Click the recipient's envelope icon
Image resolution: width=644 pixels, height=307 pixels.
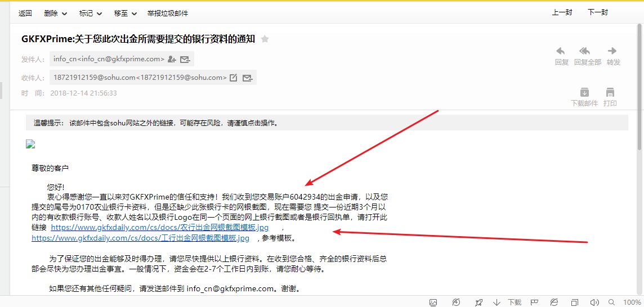(x=247, y=77)
